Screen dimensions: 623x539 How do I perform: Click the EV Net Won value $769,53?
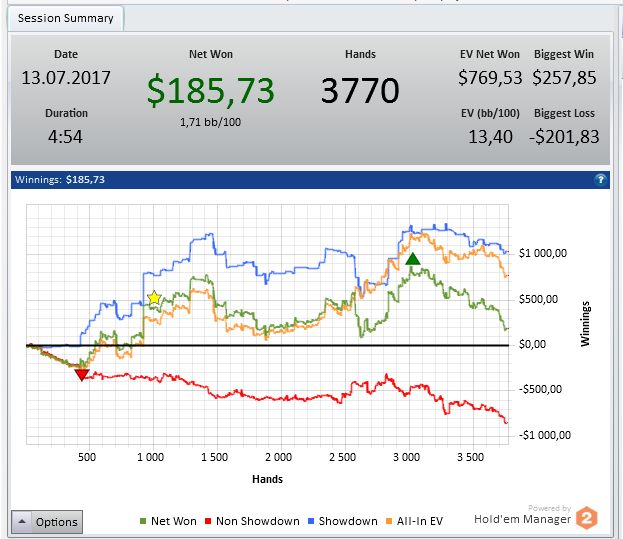click(x=490, y=78)
